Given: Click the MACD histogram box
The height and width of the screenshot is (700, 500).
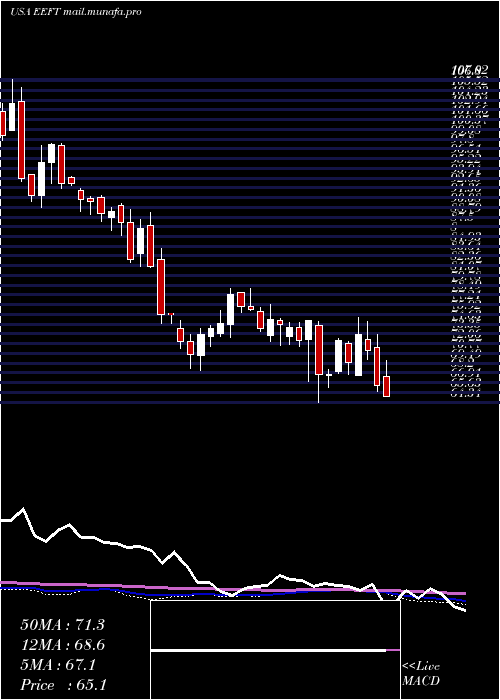Looking at the screenshot, I should [x=275, y=650].
